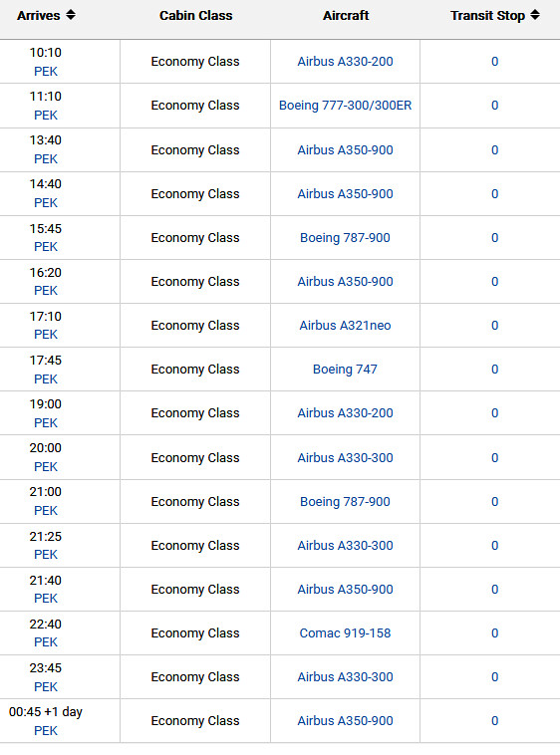Sort by Transit Stop column arrows icon

tap(535, 15)
